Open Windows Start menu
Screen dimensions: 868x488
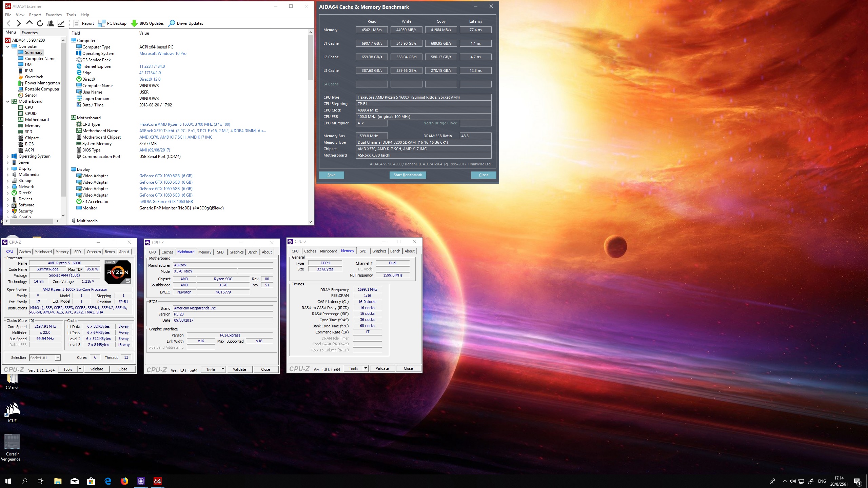pyautogui.click(x=8, y=481)
